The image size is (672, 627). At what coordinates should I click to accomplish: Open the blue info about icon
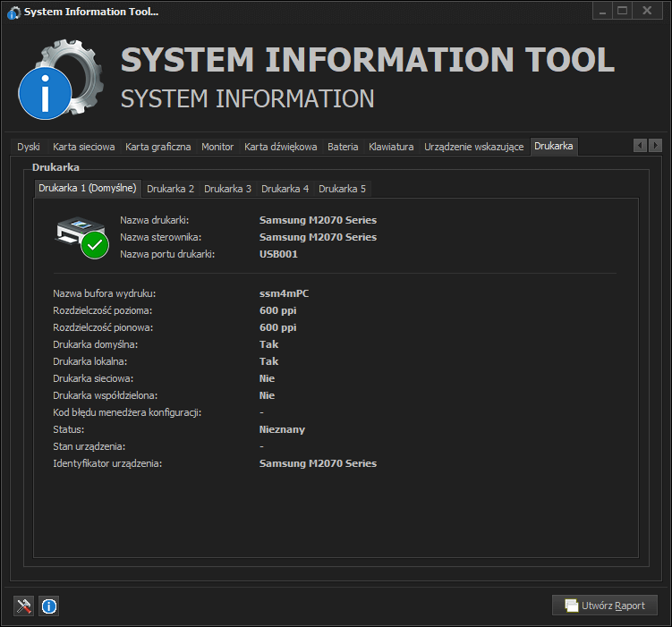(49, 606)
